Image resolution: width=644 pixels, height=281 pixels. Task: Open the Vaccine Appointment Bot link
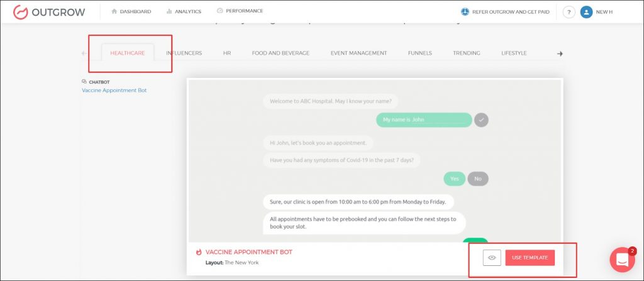point(114,91)
